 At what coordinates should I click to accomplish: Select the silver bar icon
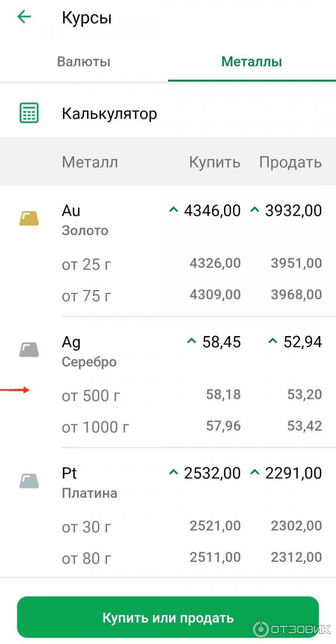click(29, 349)
